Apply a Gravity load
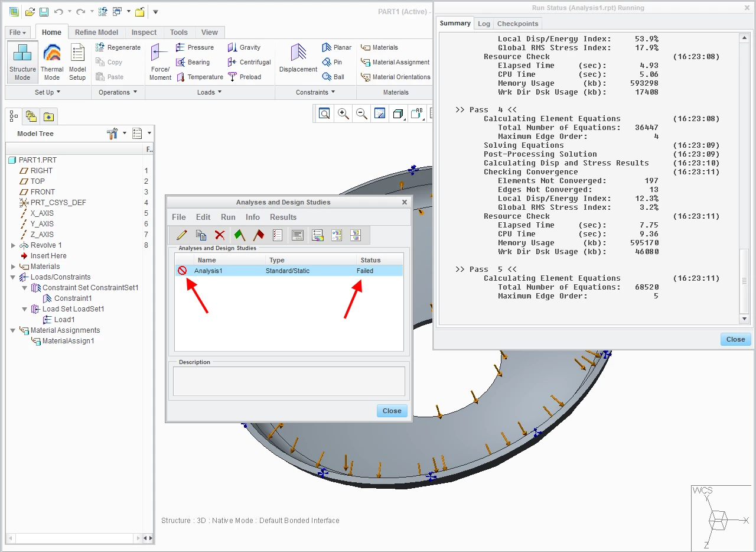Screen dimensions: 756x552 tap(244, 47)
